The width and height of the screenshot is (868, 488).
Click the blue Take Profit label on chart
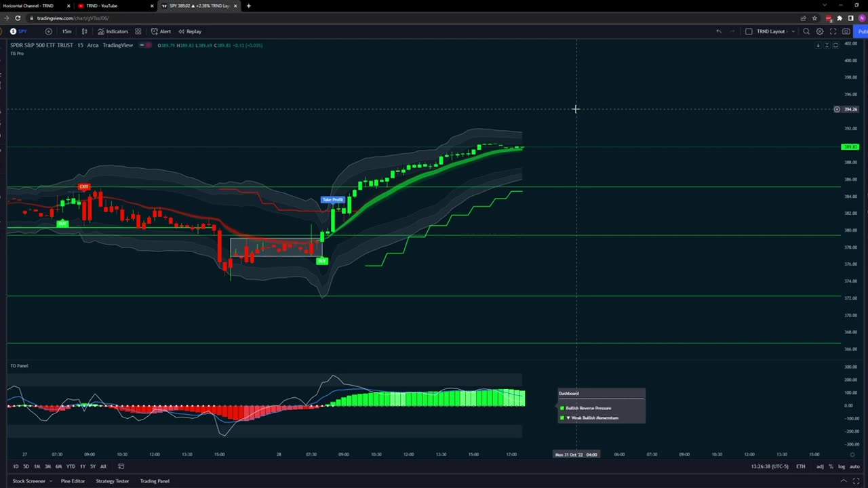pyautogui.click(x=333, y=200)
